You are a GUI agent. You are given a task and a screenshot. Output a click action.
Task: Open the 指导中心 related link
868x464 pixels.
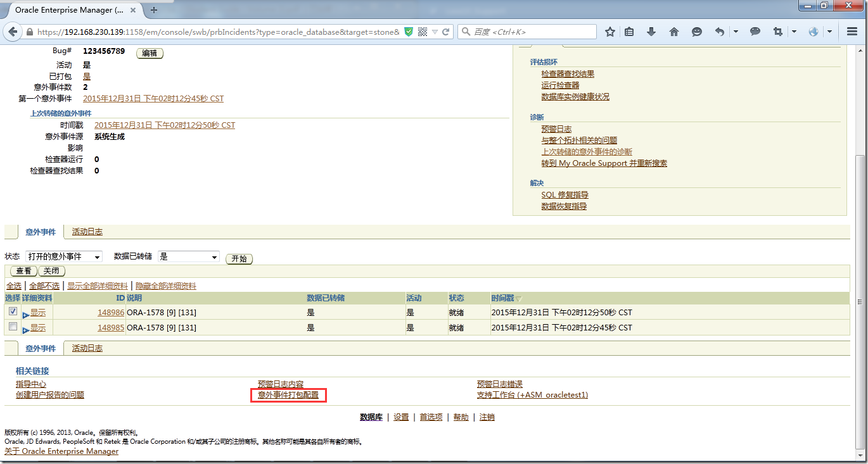(x=31, y=384)
